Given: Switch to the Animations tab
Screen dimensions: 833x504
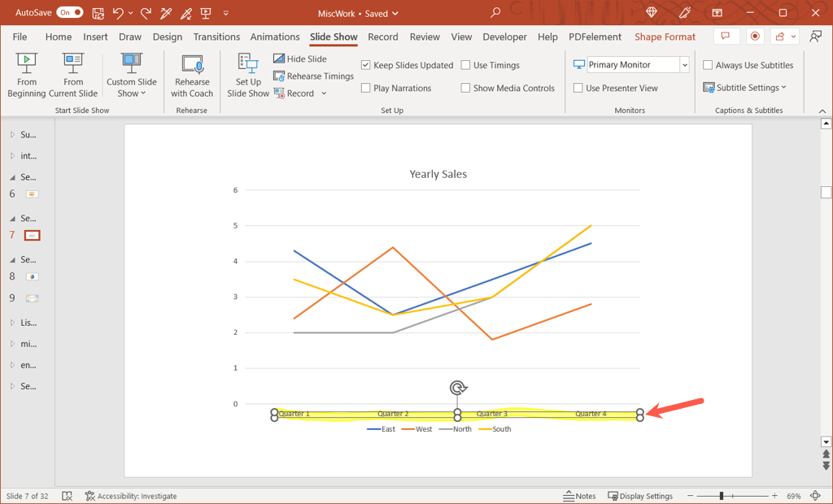Looking at the screenshot, I should click(275, 37).
